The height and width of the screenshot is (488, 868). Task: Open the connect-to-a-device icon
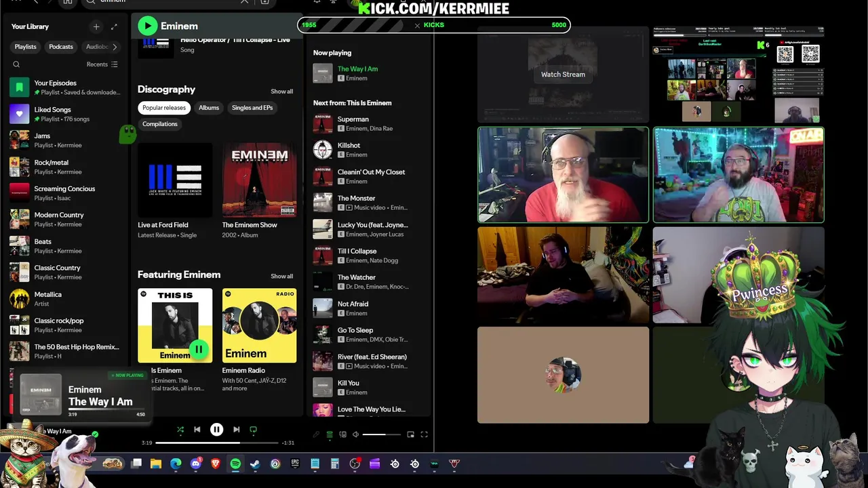pyautogui.click(x=342, y=434)
